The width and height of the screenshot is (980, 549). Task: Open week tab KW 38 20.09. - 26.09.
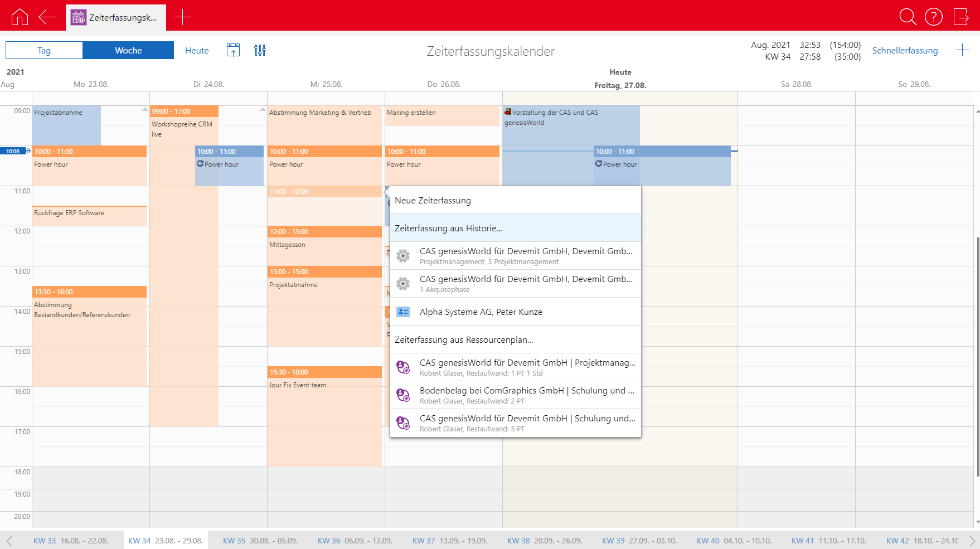pyautogui.click(x=545, y=541)
